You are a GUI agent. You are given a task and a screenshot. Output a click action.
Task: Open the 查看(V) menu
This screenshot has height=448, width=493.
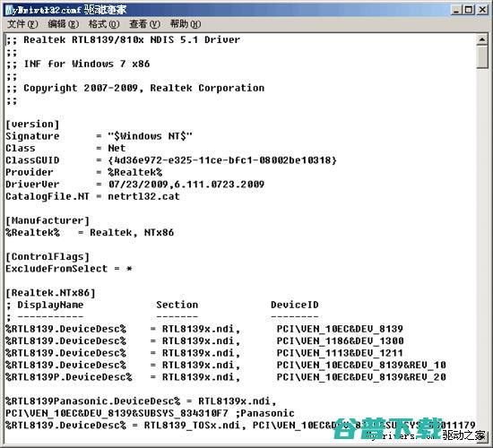(x=144, y=24)
